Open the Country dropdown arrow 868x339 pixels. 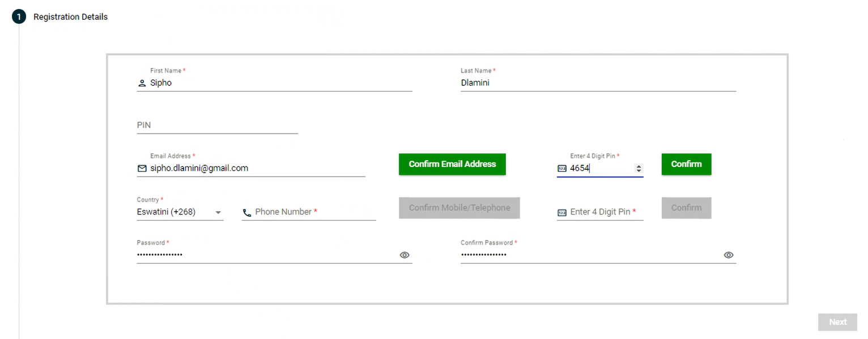(218, 213)
